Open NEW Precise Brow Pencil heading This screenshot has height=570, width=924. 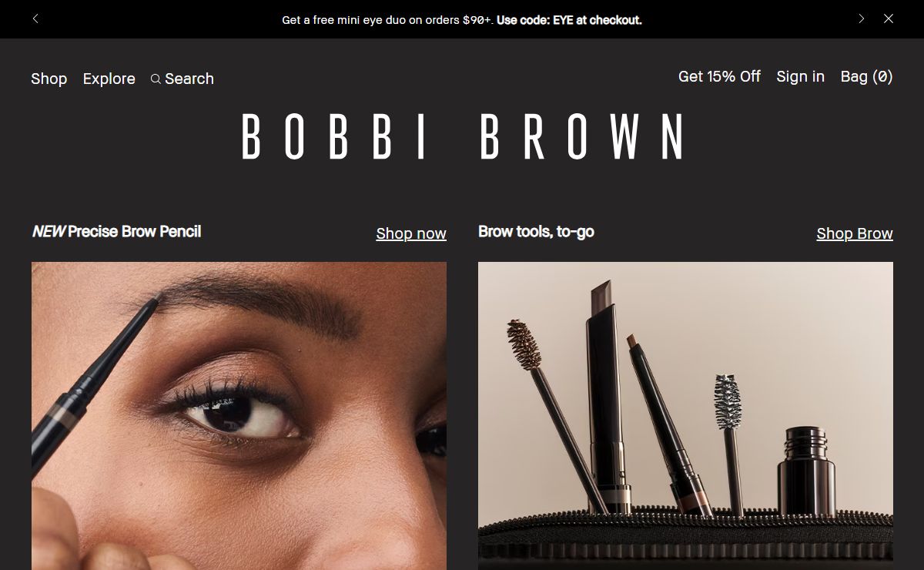pos(116,231)
